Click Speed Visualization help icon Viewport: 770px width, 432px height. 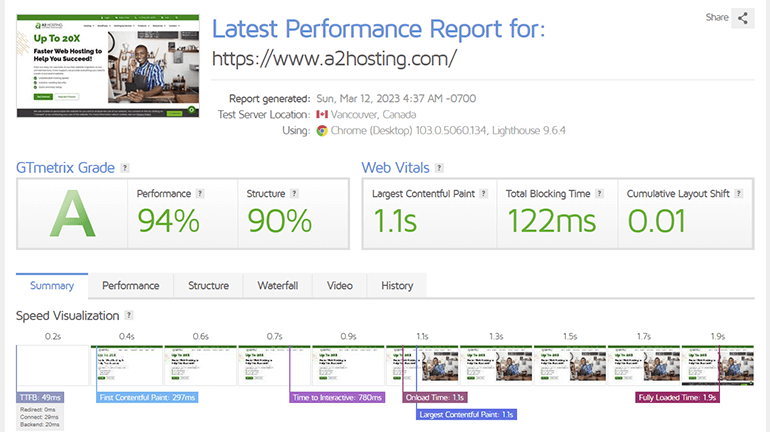coord(129,315)
